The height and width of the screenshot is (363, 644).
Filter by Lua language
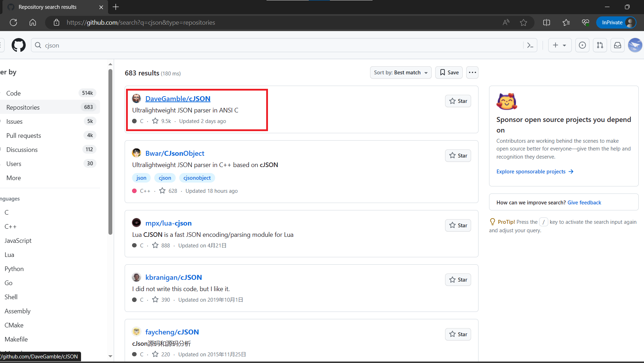[x=9, y=255]
